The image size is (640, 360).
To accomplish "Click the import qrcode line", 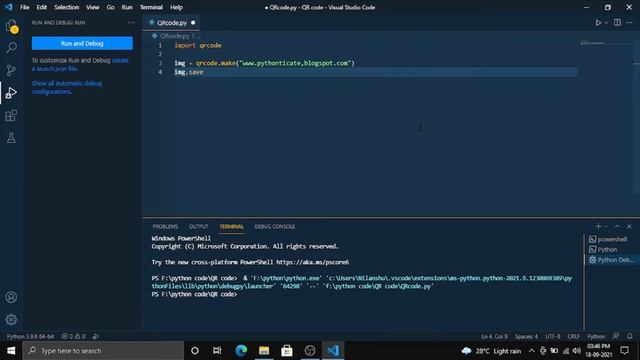I will [198, 45].
